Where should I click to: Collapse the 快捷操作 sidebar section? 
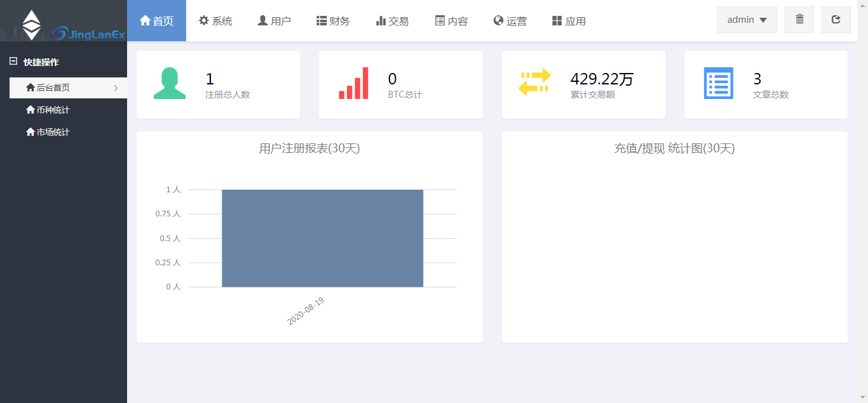[x=13, y=62]
